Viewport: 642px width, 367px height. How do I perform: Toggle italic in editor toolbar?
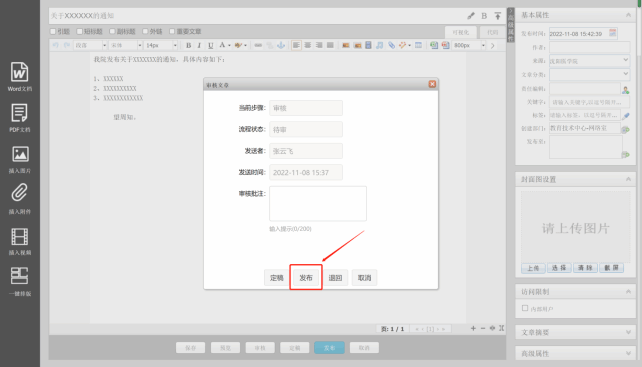tap(199, 45)
